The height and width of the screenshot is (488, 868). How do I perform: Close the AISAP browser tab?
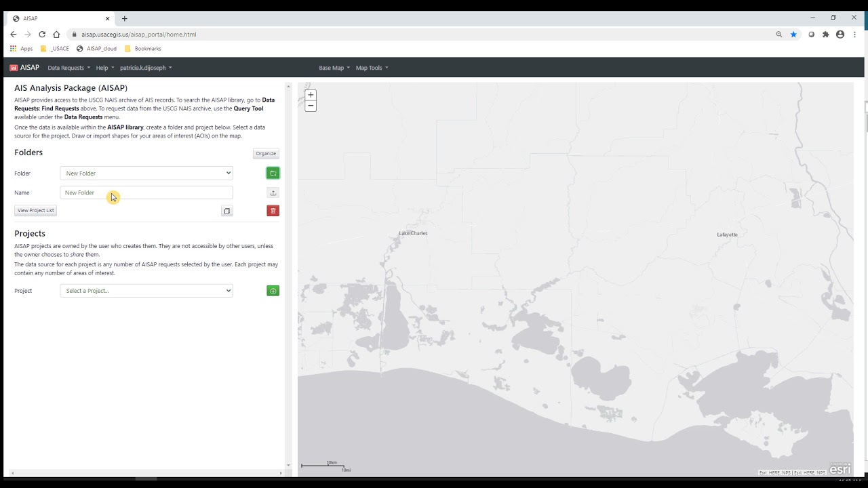point(107,18)
